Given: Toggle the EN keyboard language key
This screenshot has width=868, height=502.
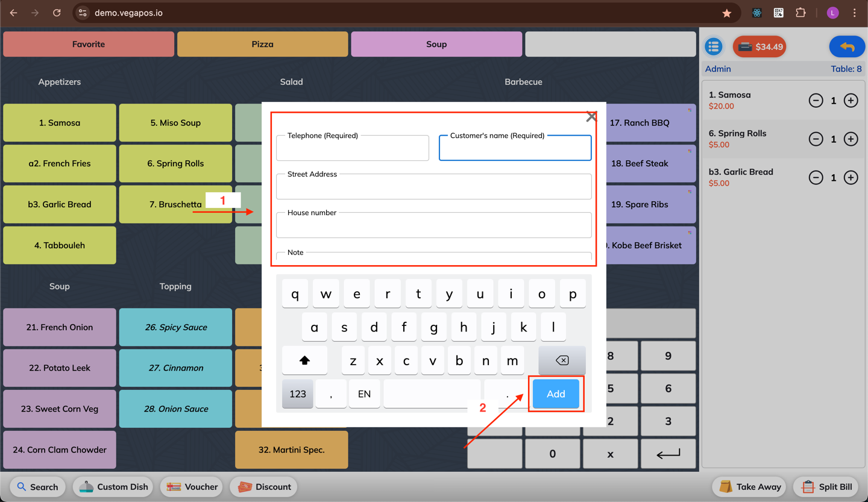Looking at the screenshot, I should tap(364, 394).
